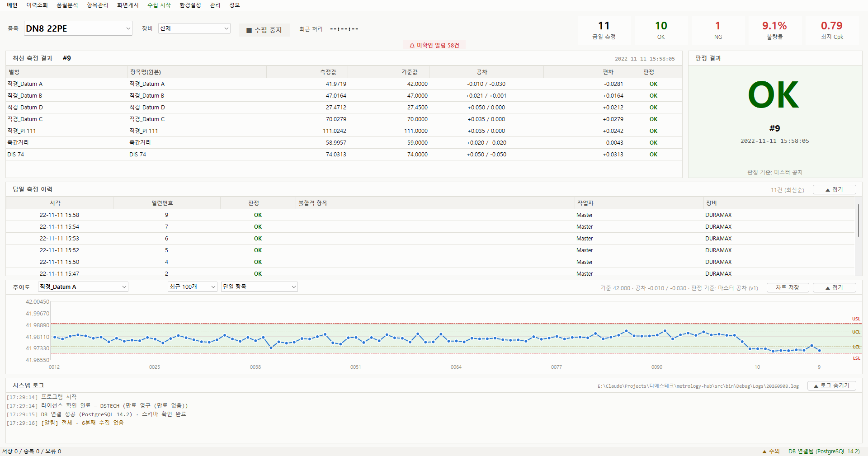
Task: Click the 기준값 column header
Action: [x=389, y=72]
